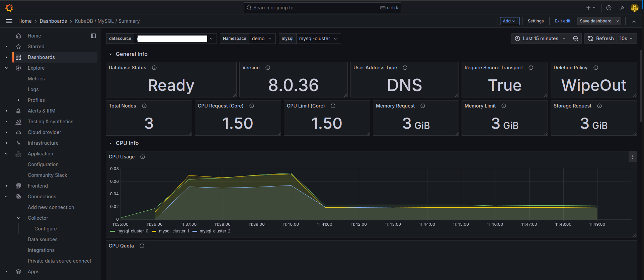
Task: Dock or undock the sidebar menu
Action: (93, 36)
